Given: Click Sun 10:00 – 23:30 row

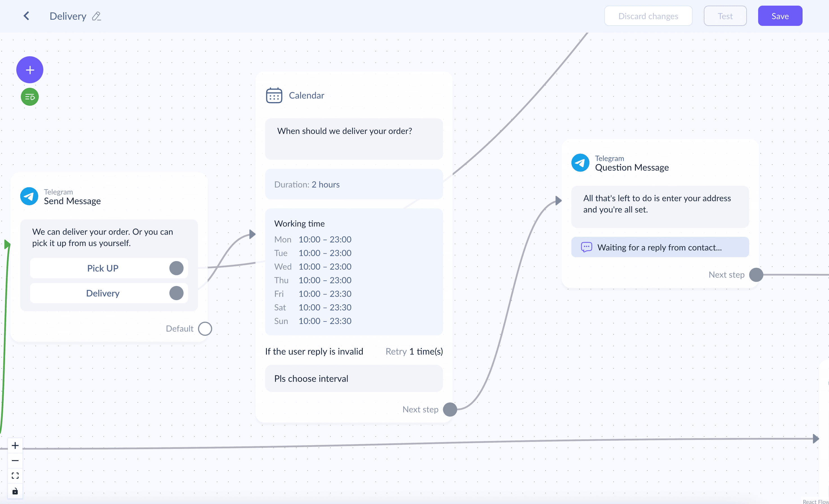Looking at the screenshot, I should click(313, 321).
